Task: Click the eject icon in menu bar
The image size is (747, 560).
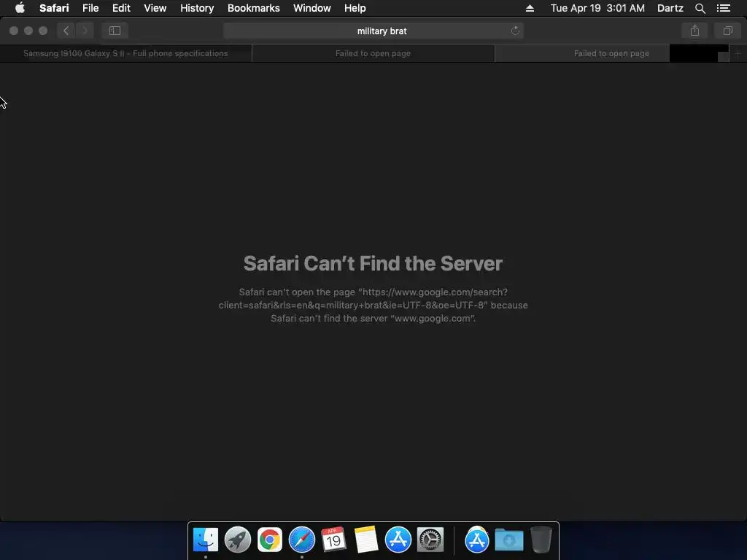Action: [530, 8]
